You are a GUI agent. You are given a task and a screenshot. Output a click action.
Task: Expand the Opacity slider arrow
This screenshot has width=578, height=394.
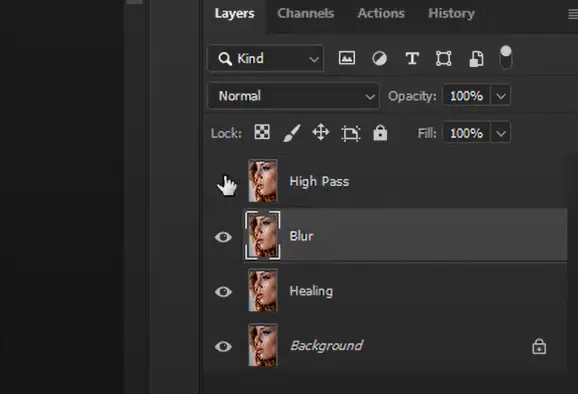tap(501, 96)
